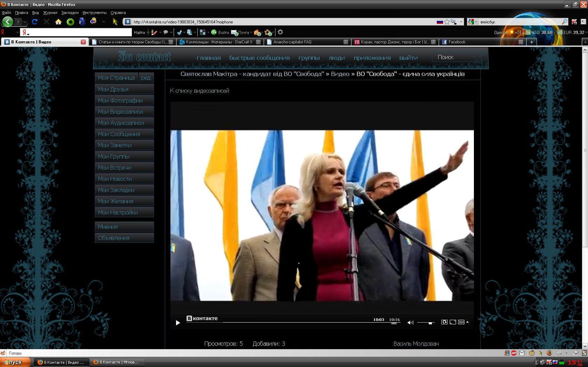Click the Yandex Почта mail icon

[x=234, y=33]
